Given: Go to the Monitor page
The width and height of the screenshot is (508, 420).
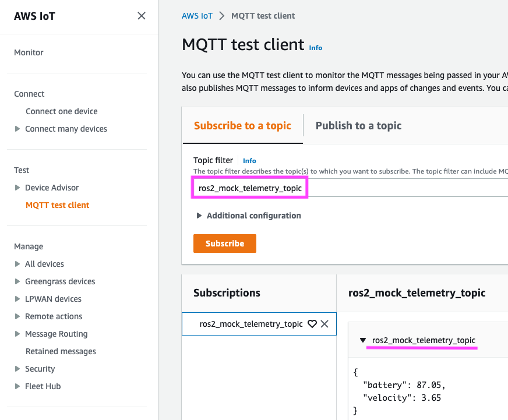Looking at the screenshot, I should 29,52.
